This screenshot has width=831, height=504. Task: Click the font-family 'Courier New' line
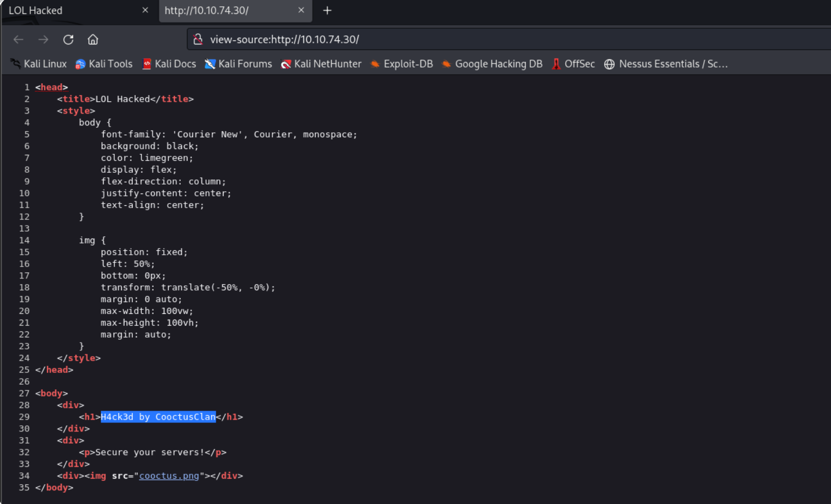pyautogui.click(x=229, y=134)
